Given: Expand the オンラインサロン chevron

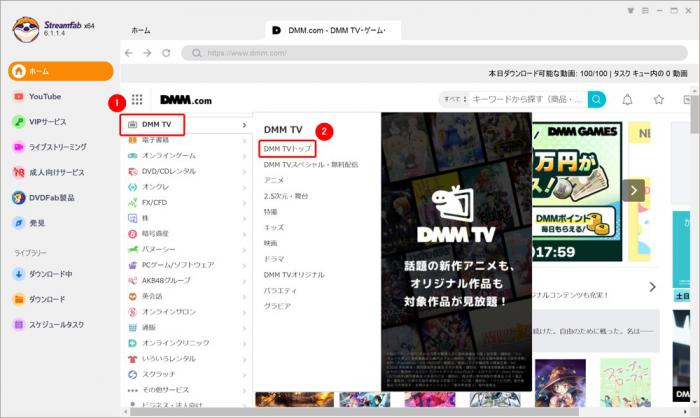Looking at the screenshot, I should click(244, 313).
